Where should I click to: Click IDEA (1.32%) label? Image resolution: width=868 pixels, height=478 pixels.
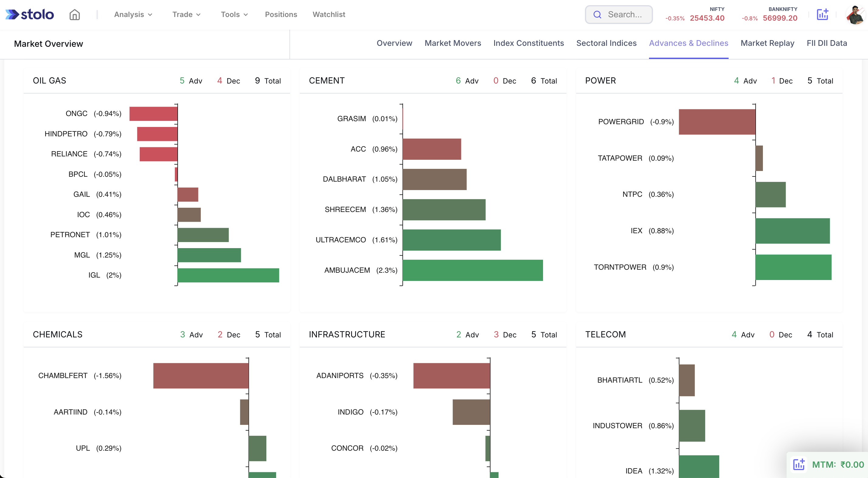pos(650,471)
